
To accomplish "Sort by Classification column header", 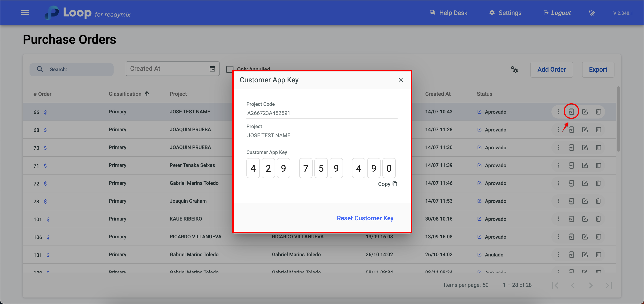I will pyautogui.click(x=125, y=94).
